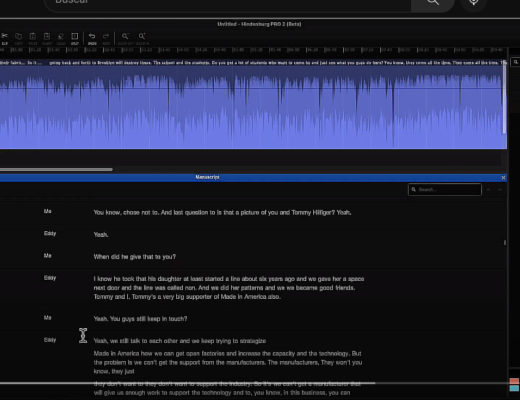Click line 'will give us enough work to'

(222, 393)
